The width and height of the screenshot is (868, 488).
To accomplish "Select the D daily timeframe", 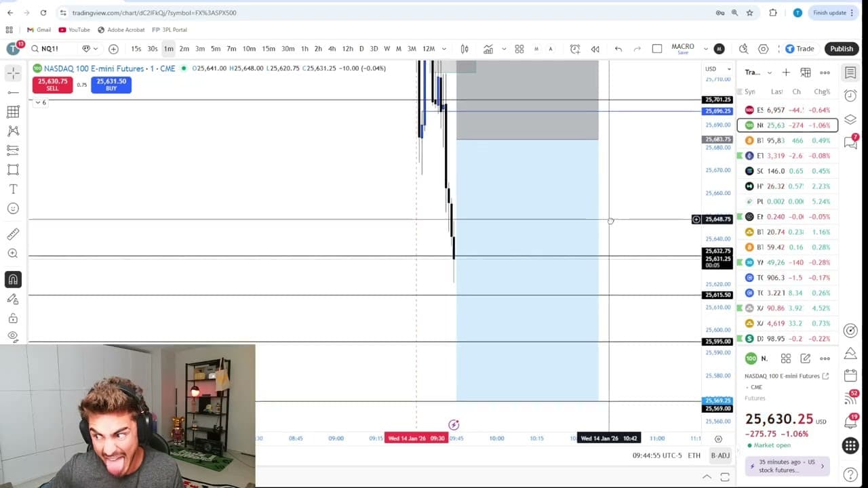I will (x=361, y=49).
